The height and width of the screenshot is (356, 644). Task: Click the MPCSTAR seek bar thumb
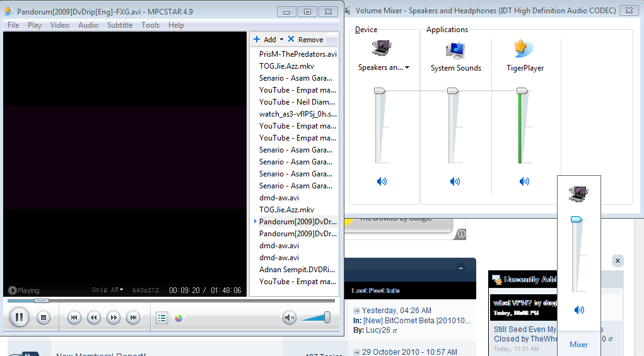[41, 301]
